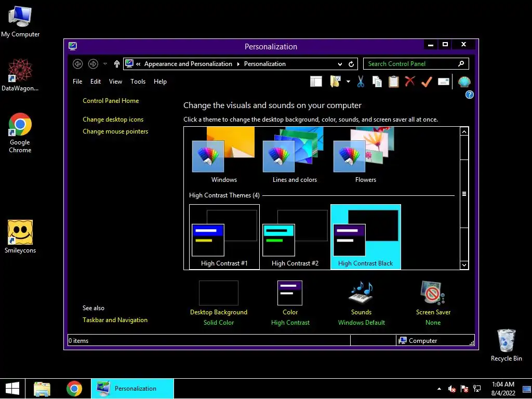Open the dropdown arrow beside folder options icon
Screen dimensions: 532x399
click(x=348, y=82)
